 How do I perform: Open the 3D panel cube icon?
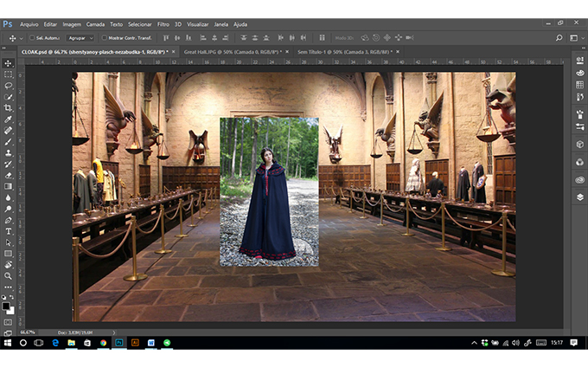(579, 145)
